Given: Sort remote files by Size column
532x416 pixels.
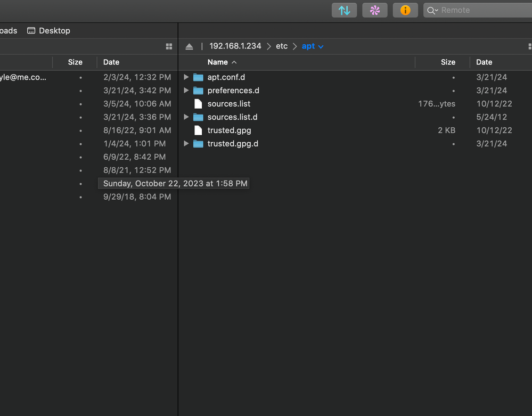Looking at the screenshot, I should pyautogui.click(x=448, y=62).
